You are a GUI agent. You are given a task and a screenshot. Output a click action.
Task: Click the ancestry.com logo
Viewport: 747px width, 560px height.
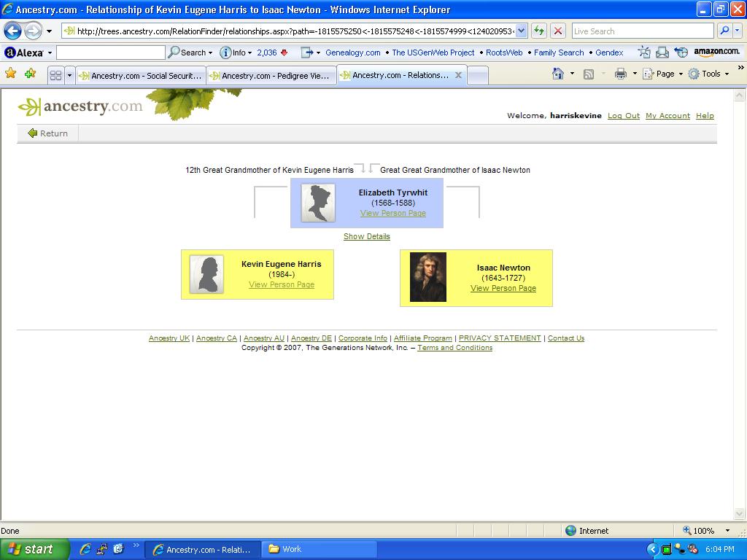(x=80, y=106)
